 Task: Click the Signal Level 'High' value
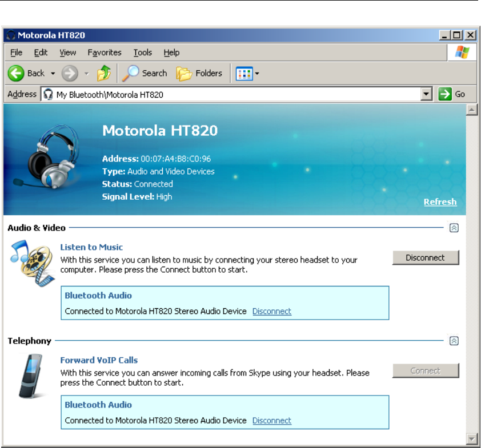click(x=164, y=197)
